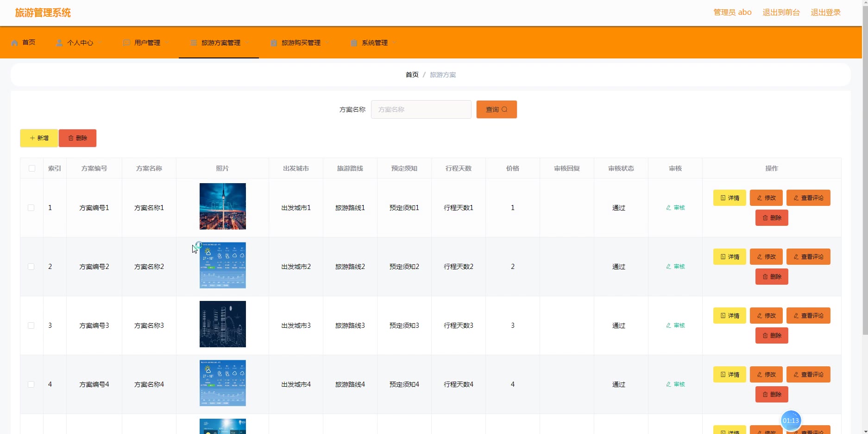Click the clipboard icon for 系统管理
The height and width of the screenshot is (434, 868).
click(354, 43)
